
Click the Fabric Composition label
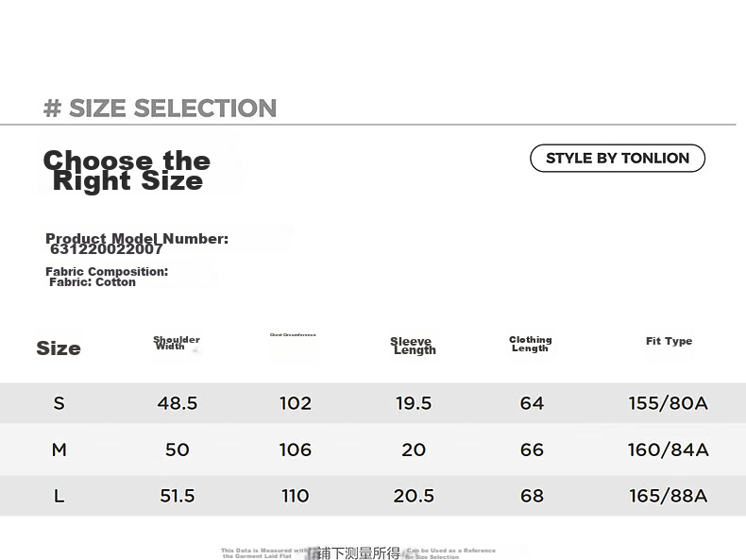coord(107,272)
